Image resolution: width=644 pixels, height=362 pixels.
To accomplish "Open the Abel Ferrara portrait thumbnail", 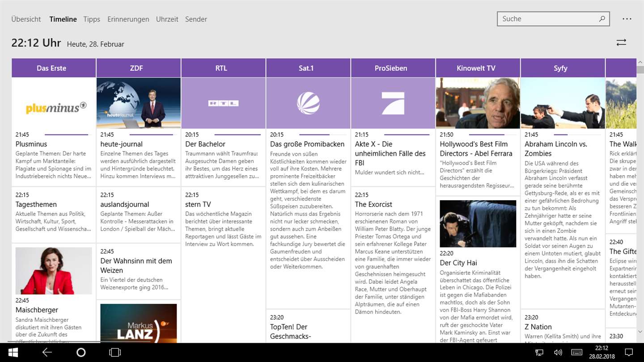I will tap(478, 103).
